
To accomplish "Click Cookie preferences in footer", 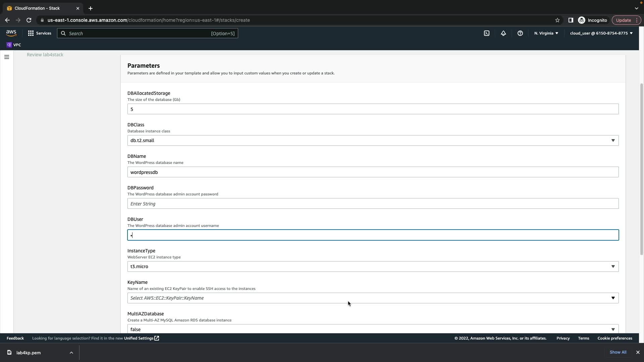I will 614,338.
